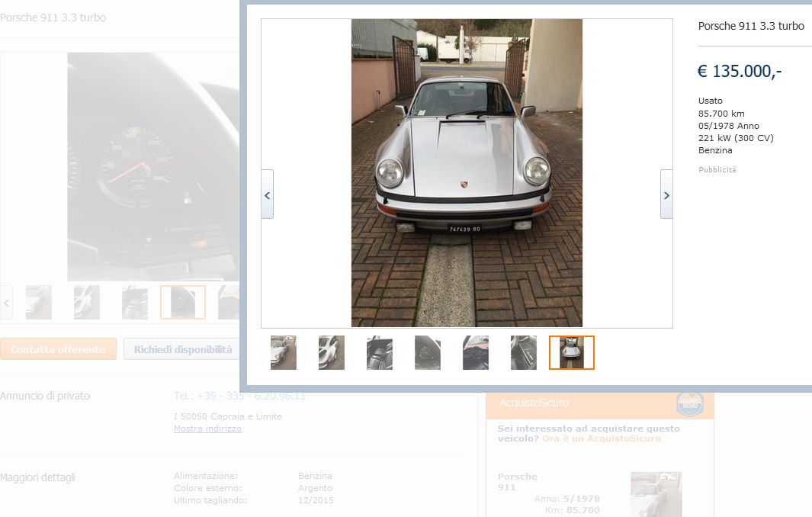The height and width of the screenshot is (517, 812).
Task: Click the Contatta offerente button
Action: click(58, 349)
